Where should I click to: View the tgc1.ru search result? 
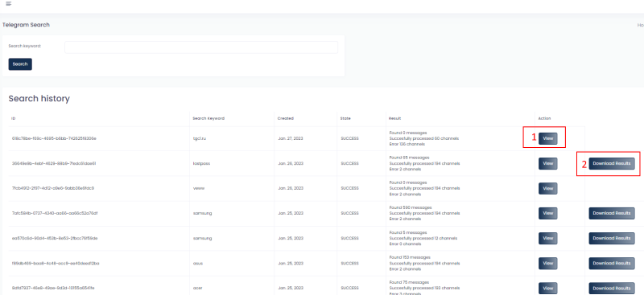point(548,139)
